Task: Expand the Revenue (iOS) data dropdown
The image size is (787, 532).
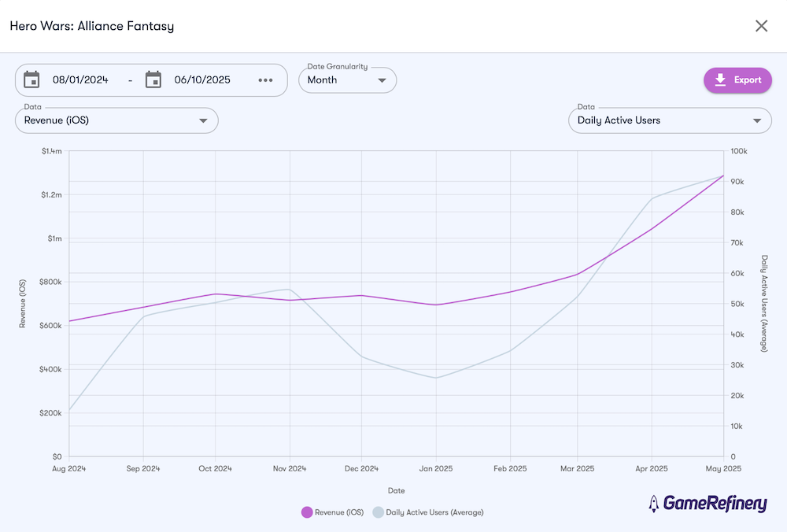Action: point(116,120)
